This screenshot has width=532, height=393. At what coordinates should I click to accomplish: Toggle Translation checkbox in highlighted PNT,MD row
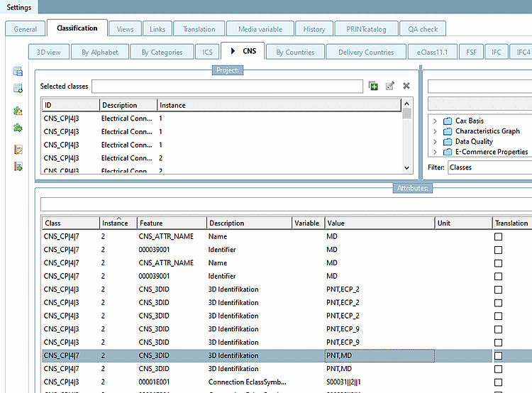tap(499, 356)
